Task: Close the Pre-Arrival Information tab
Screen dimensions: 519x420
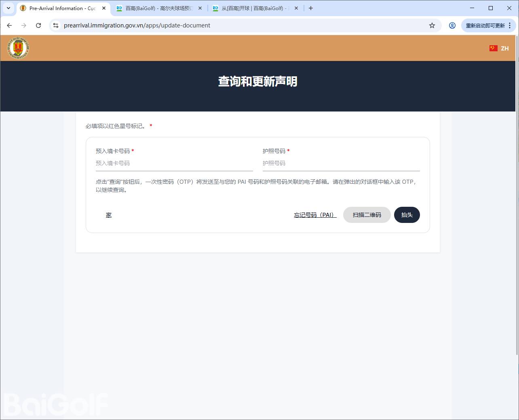Action: (104, 8)
